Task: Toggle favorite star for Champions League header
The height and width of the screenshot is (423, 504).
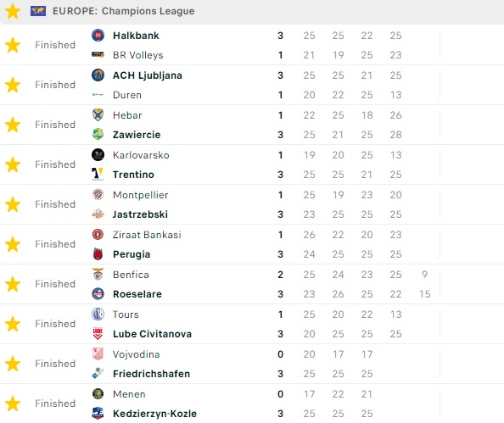Action: [x=13, y=11]
